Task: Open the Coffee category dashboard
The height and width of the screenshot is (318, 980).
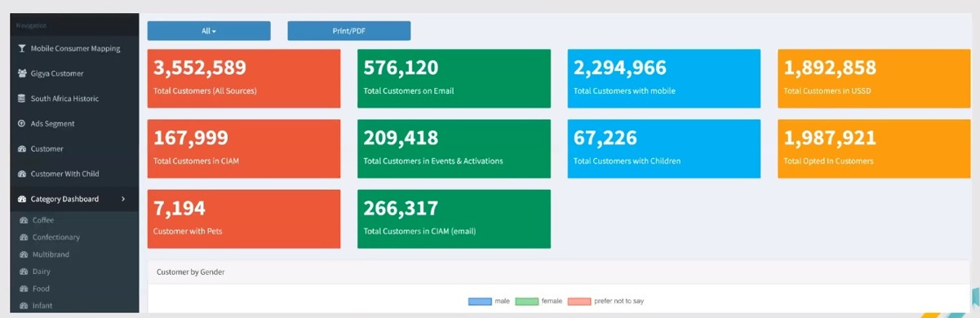Action: point(43,220)
